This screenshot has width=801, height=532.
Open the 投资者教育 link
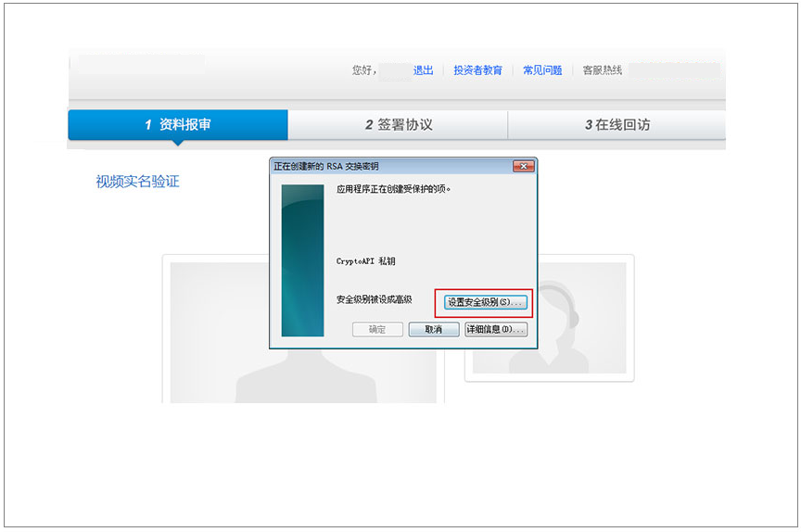click(x=477, y=70)
